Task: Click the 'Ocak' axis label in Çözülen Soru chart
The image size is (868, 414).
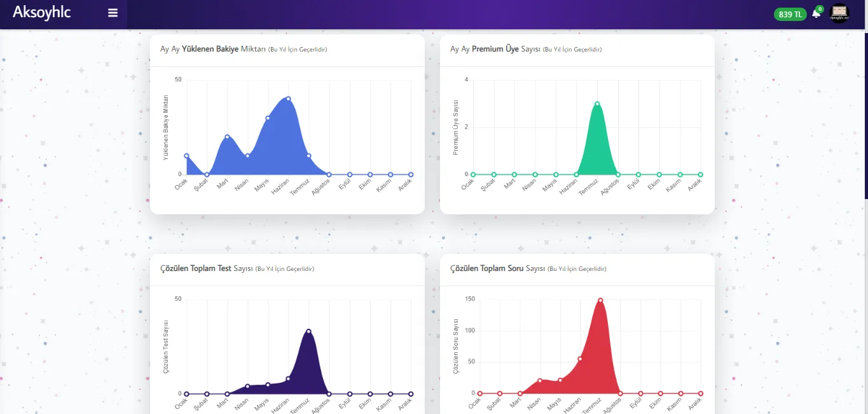Action: pos(474,404)
